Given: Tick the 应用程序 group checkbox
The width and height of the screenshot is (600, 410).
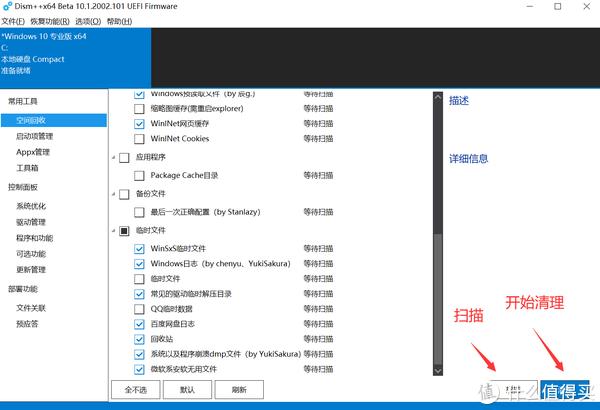Looking at the screenshot, I should pos(124,157).
